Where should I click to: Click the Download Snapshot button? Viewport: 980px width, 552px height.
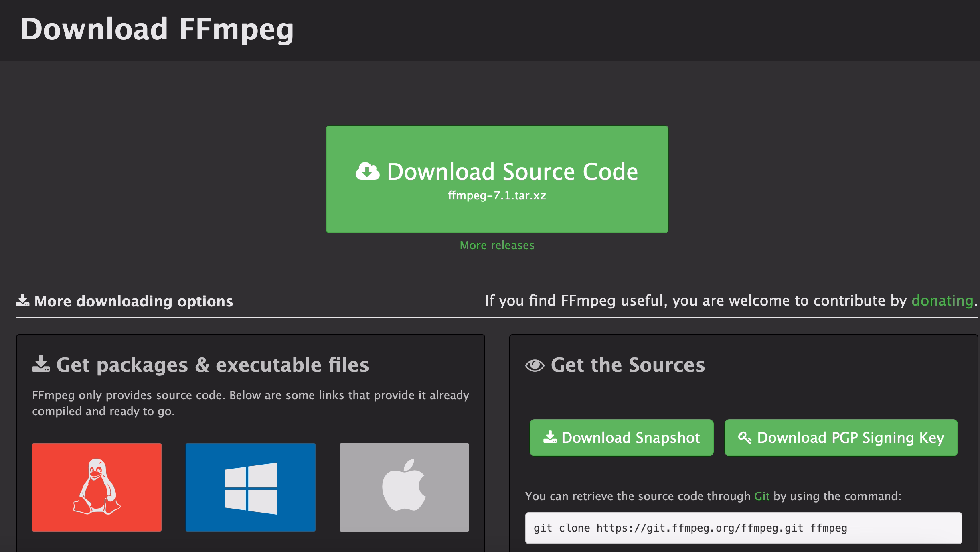[622, 438]
